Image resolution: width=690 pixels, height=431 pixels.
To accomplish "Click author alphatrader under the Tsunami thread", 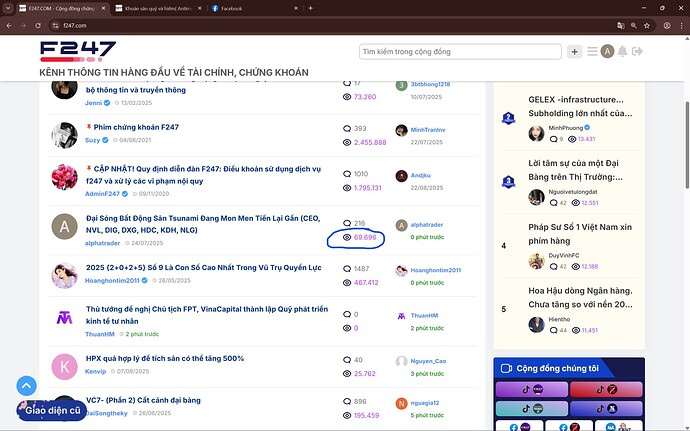I will click(102, 243).
